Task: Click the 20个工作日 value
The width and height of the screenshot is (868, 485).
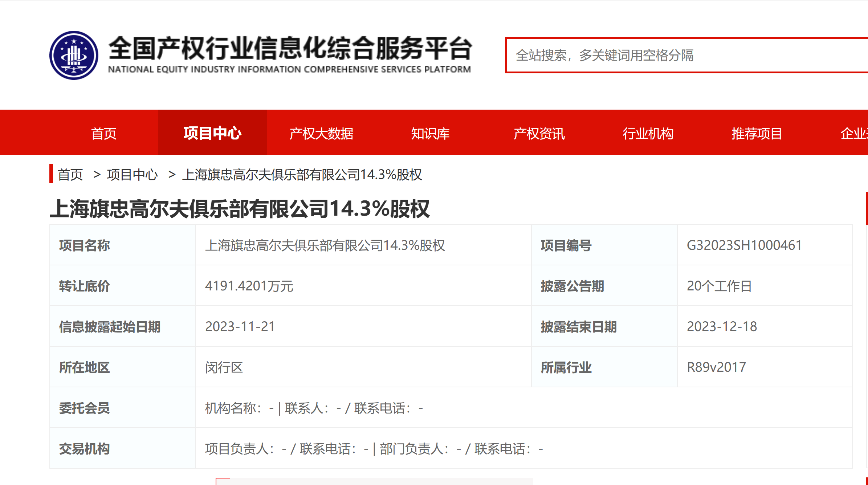Action: click(x=719, y=286)
